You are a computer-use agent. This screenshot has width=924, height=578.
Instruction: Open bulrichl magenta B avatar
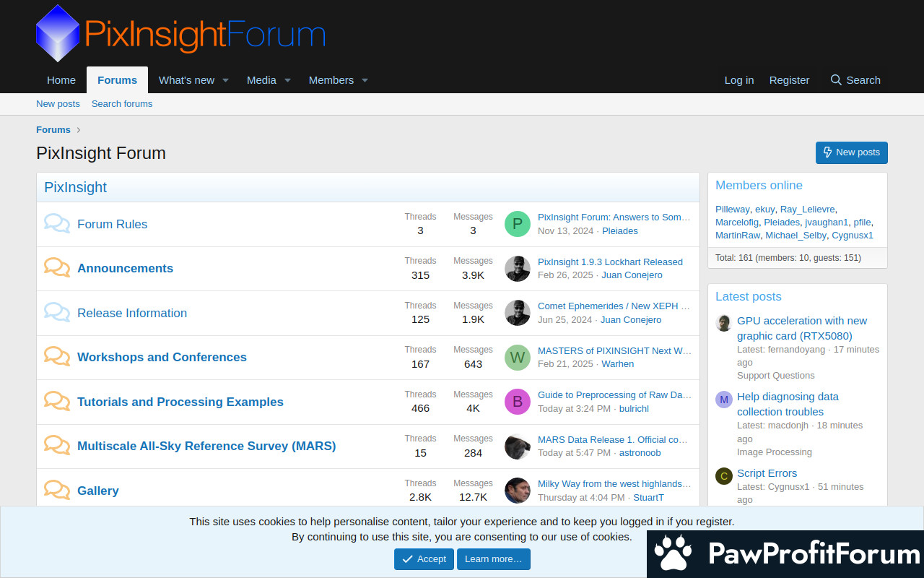coord(518,402)
